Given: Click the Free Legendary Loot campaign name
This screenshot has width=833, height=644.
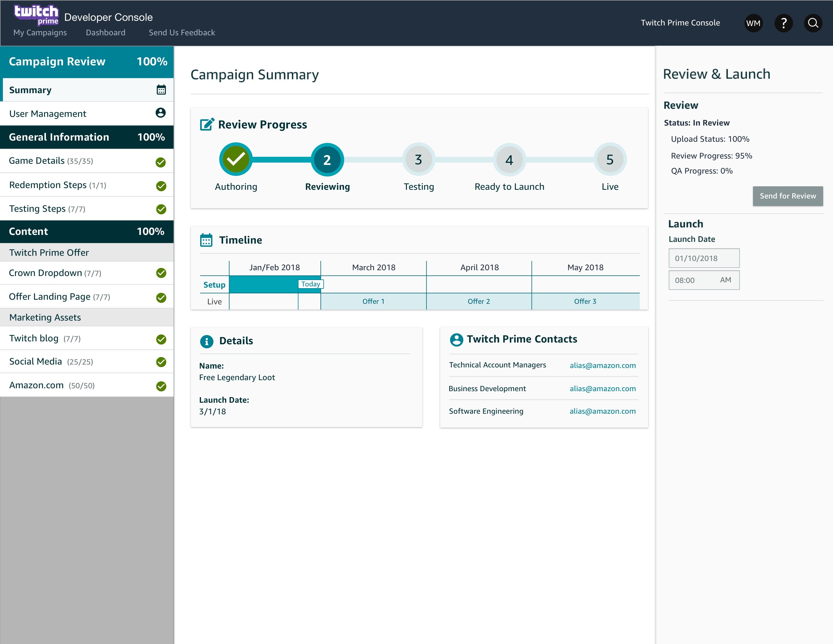Looking at the screenshot, I should (237, 378).
